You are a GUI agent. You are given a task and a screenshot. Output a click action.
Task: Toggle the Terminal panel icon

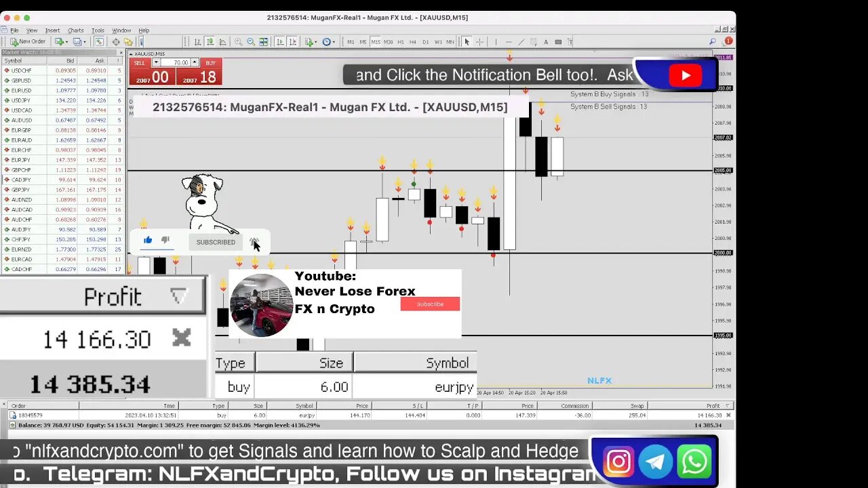141,41
